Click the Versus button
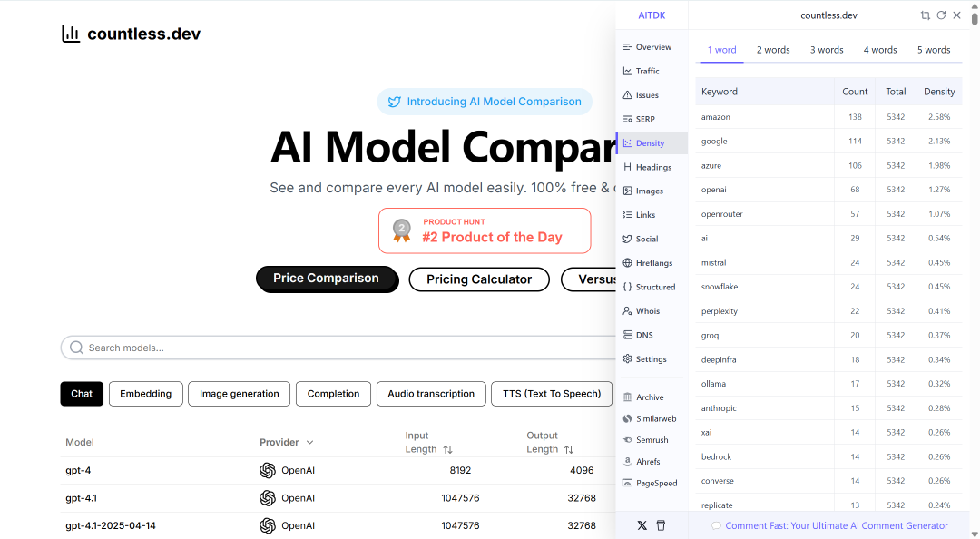Viewport: 980px width, 539px height. pyautogui.click(x=589, y=279)
